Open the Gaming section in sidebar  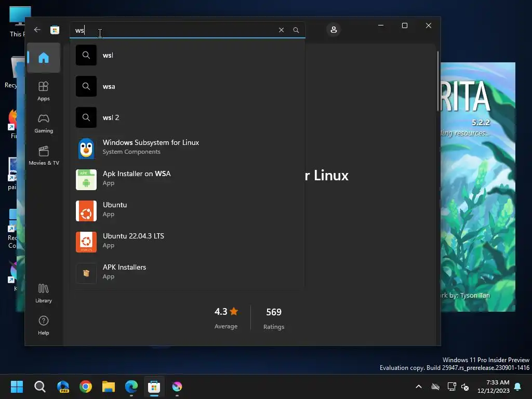[x=44, y=124]
